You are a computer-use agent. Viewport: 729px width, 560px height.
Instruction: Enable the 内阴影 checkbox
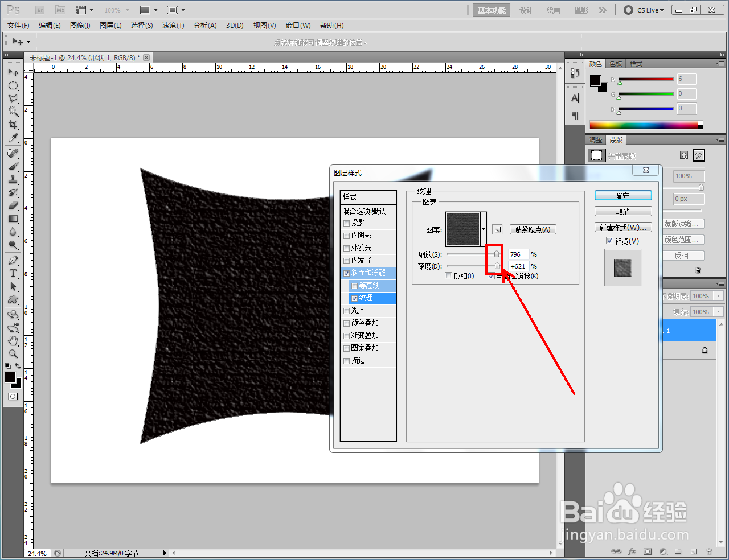pos(346,236)
